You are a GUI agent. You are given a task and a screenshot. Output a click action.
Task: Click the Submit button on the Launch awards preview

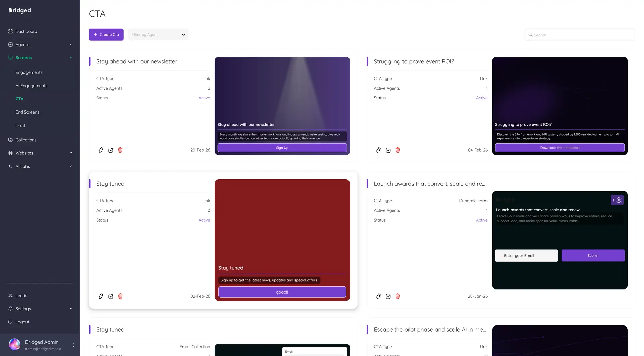(593, 255)
